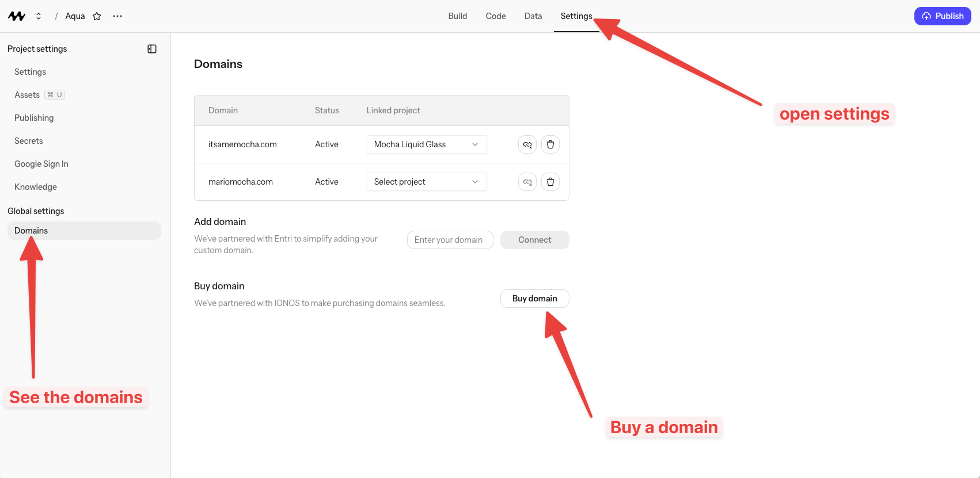The width and height of the screenshot is (980, 478).
Task: Go to Publishing settings
Action: 34,118
